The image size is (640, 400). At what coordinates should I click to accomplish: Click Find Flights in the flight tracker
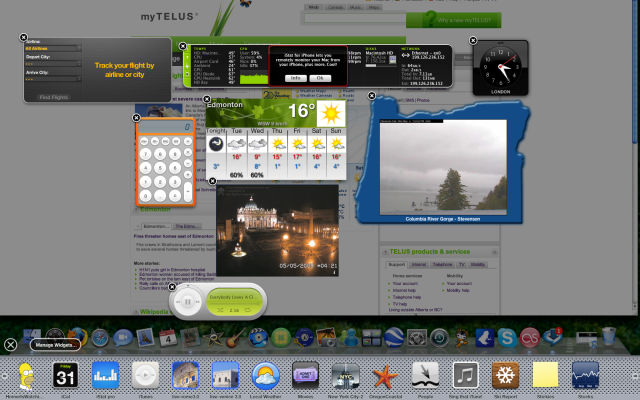pos(54,97)
